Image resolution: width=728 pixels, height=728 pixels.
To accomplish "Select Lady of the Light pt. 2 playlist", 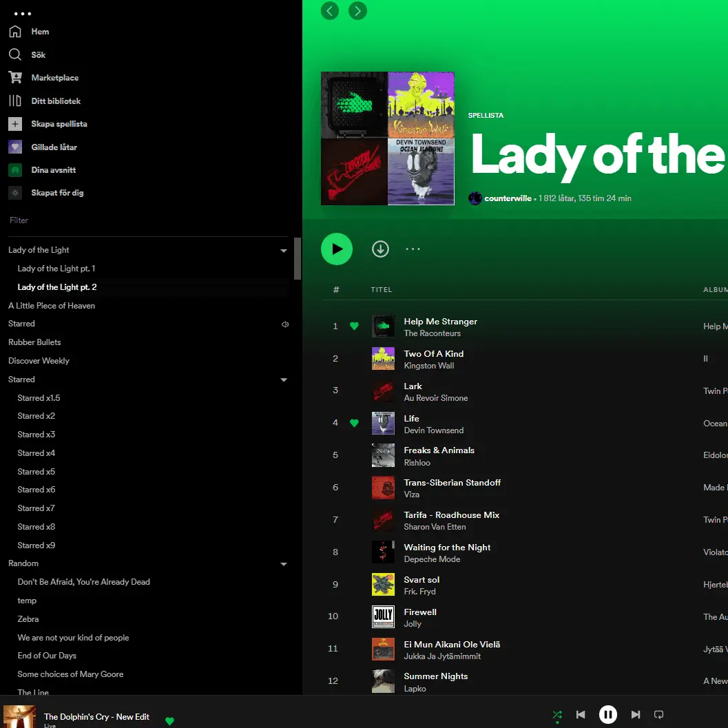I will 57,287.
